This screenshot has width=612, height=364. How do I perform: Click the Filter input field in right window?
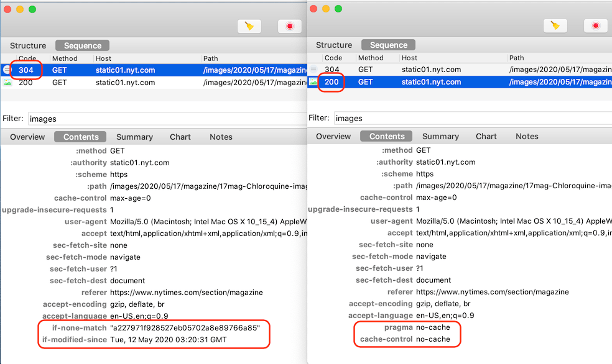coord(471,118)
